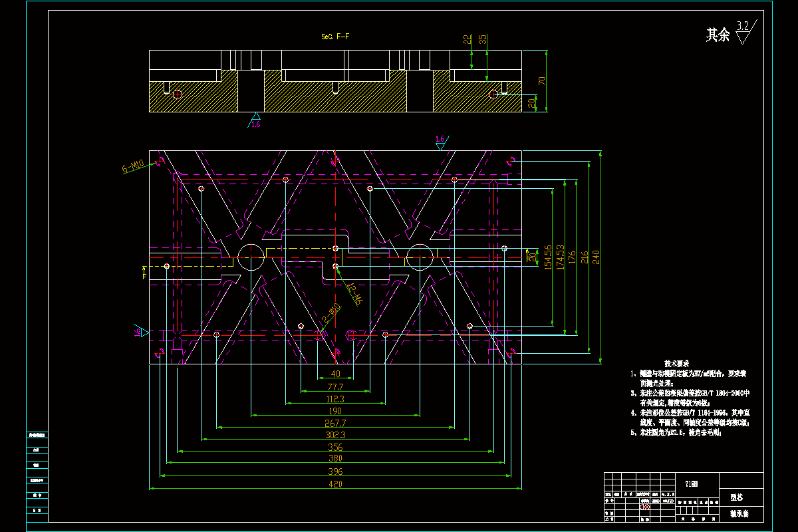798x532 pixels.
Task: Select the "型芯" part name in title block
Action: [x=737, y=497]
